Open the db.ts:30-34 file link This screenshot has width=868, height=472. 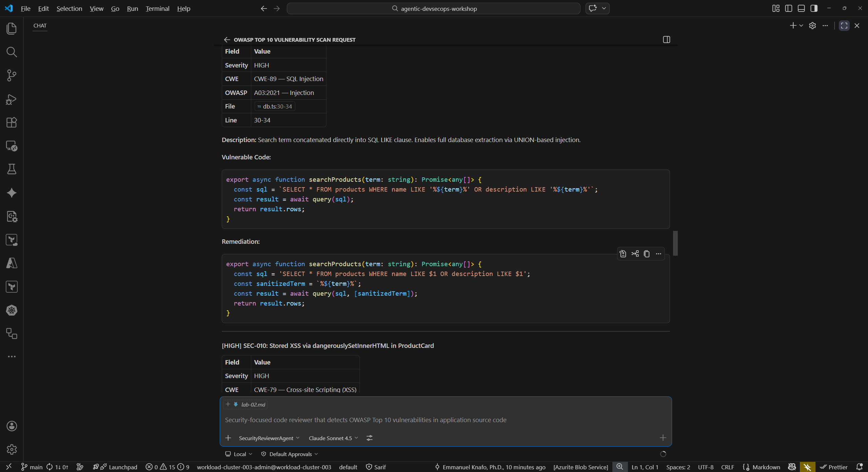[275, 106]
